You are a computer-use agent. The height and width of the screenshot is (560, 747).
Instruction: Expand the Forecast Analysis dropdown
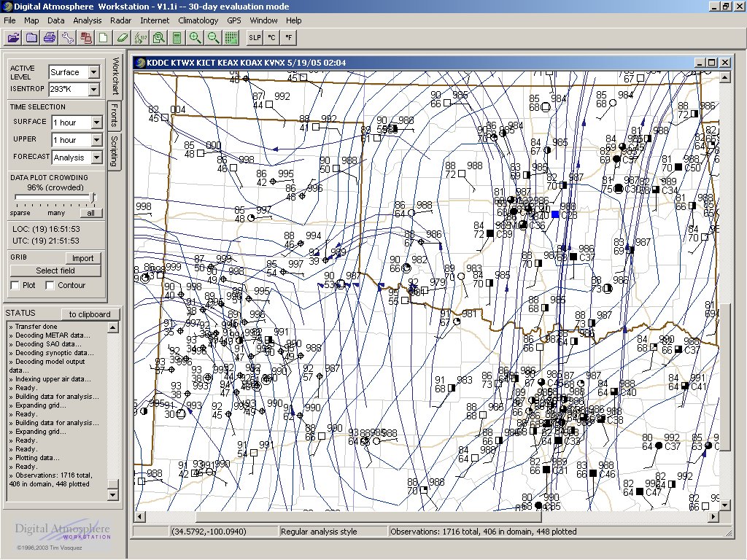coord(96,157)
